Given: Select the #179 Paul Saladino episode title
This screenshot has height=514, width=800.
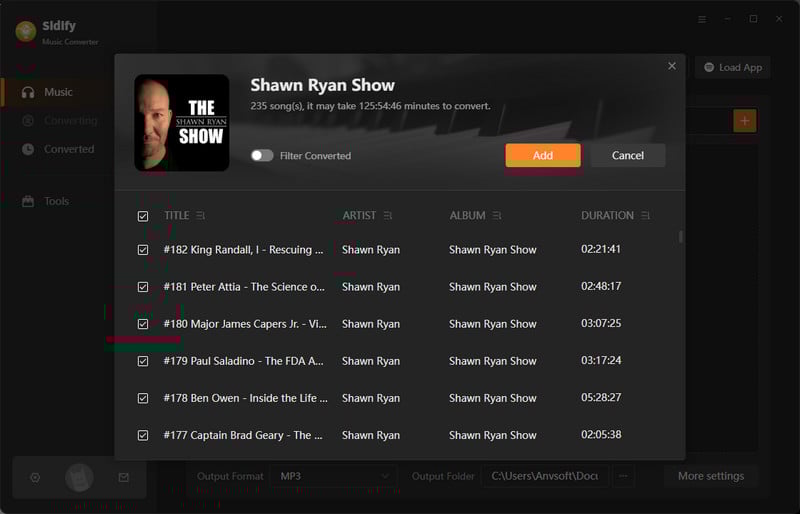Looking at the screenshot, I should [243, 361].
